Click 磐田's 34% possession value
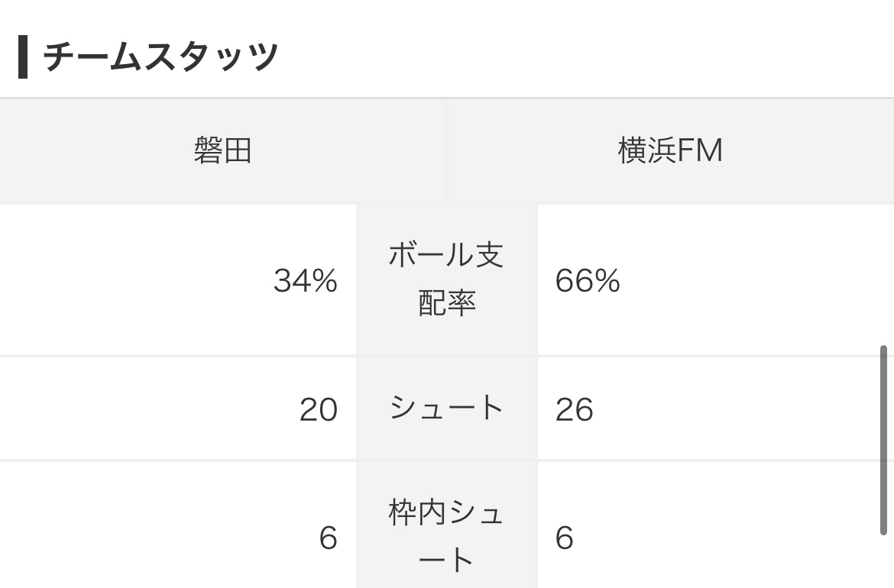The image size is (894, 588). pos(306,282)
